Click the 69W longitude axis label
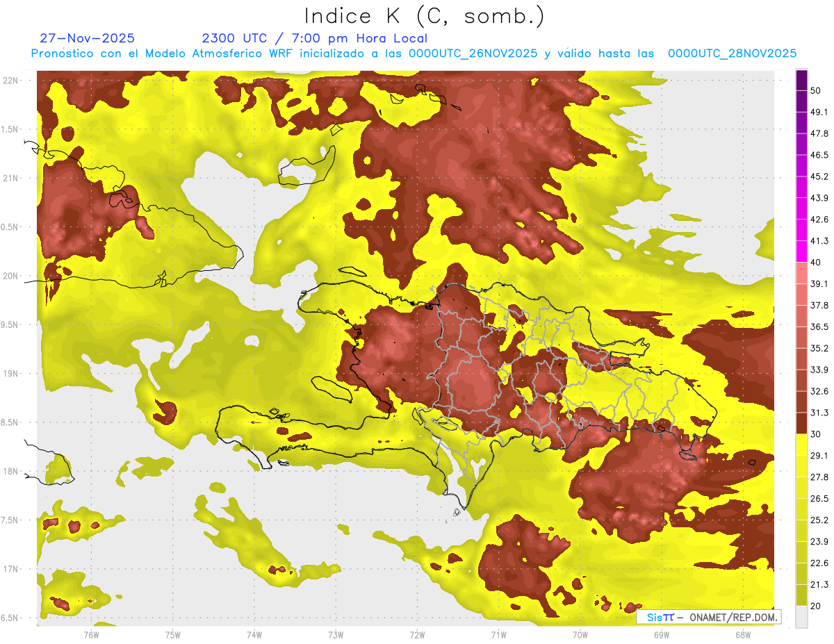Image resolution: width=834 pixels, height=644 pixels. click(x=662, y=634)
